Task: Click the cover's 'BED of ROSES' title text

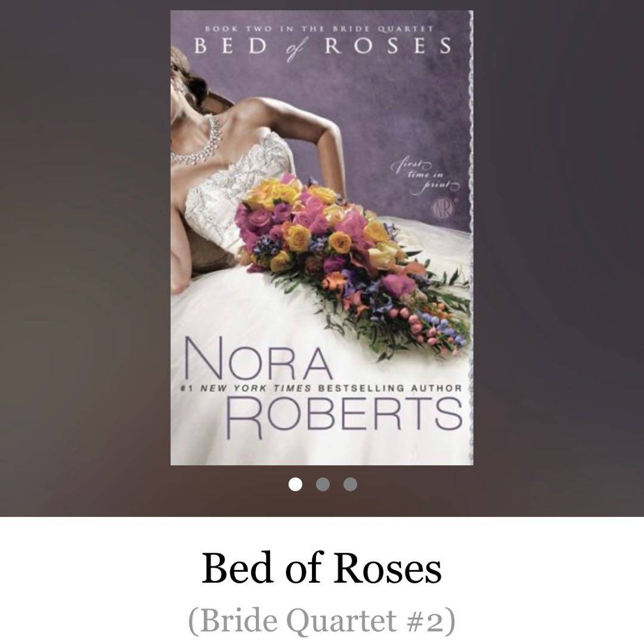Action: 323,47
